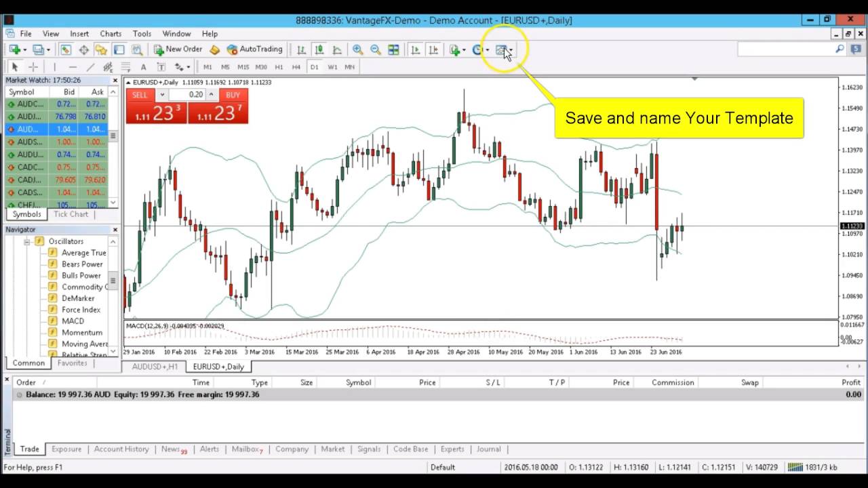
Task: Open the Tools menu
Action: click(142, 33)
